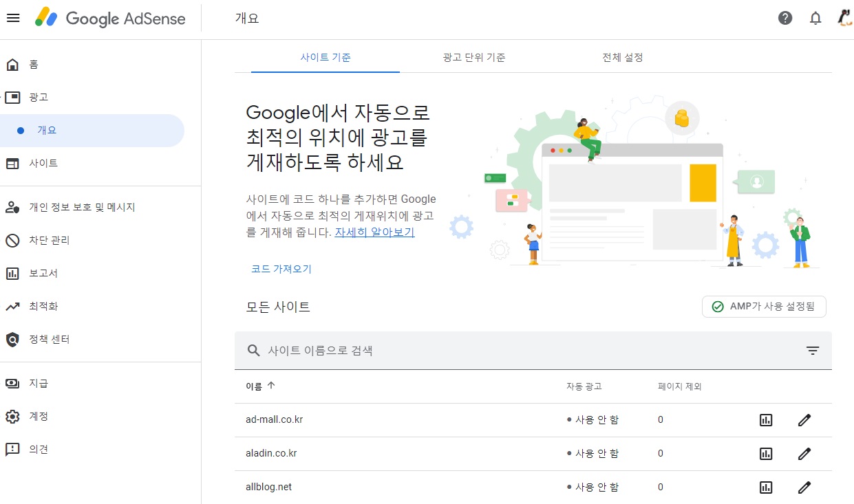
Task: Click the search magnifier icon
Action: tap(253, 351)
